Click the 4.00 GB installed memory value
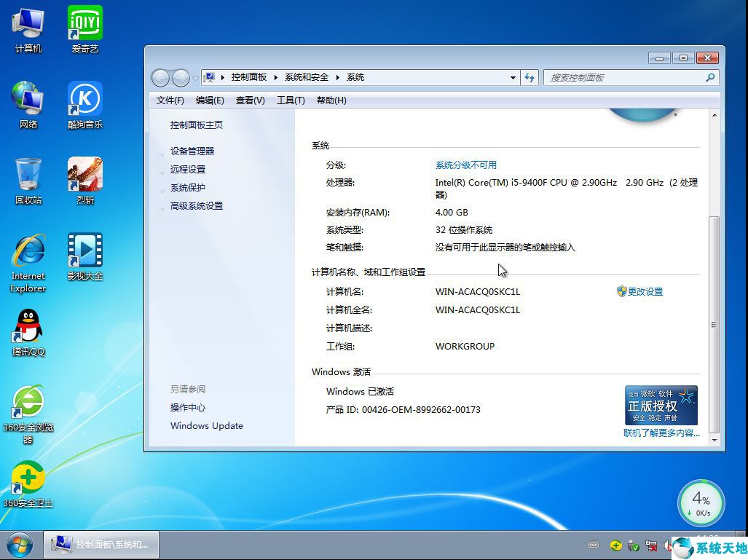The image size is (748, 560). [452, 212]
